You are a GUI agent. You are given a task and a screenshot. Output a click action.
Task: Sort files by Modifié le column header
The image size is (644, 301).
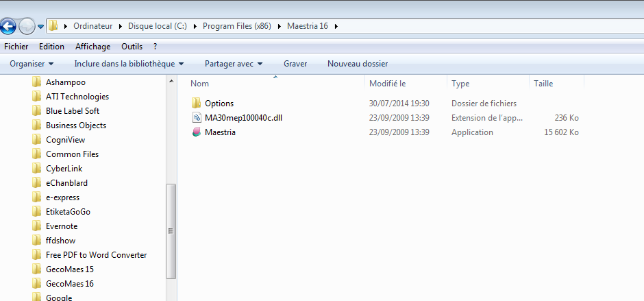[388, 84]
